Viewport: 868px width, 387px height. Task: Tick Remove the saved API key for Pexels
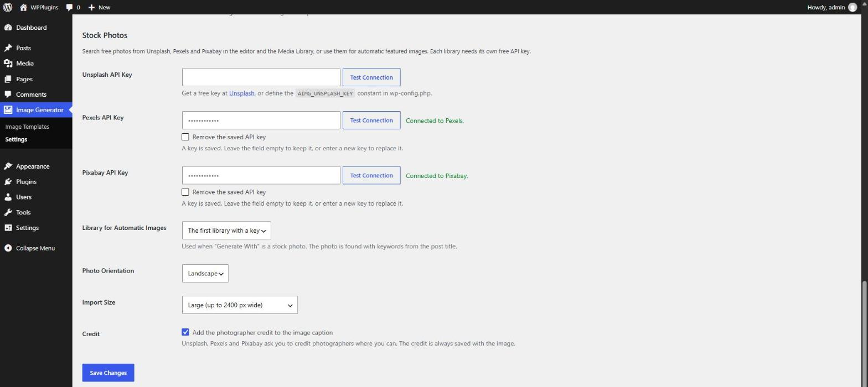coord(185,137)
